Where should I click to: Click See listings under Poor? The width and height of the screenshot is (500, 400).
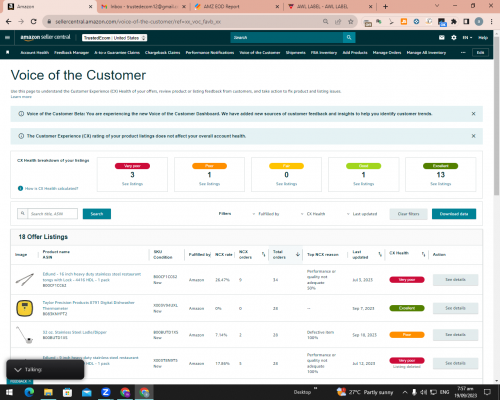pos(209,184)
